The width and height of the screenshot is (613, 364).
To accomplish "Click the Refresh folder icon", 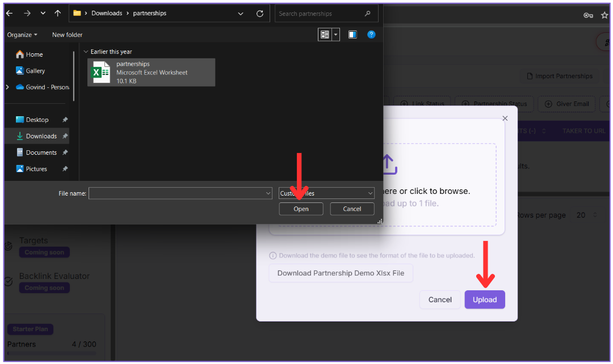I will point(260,13).
